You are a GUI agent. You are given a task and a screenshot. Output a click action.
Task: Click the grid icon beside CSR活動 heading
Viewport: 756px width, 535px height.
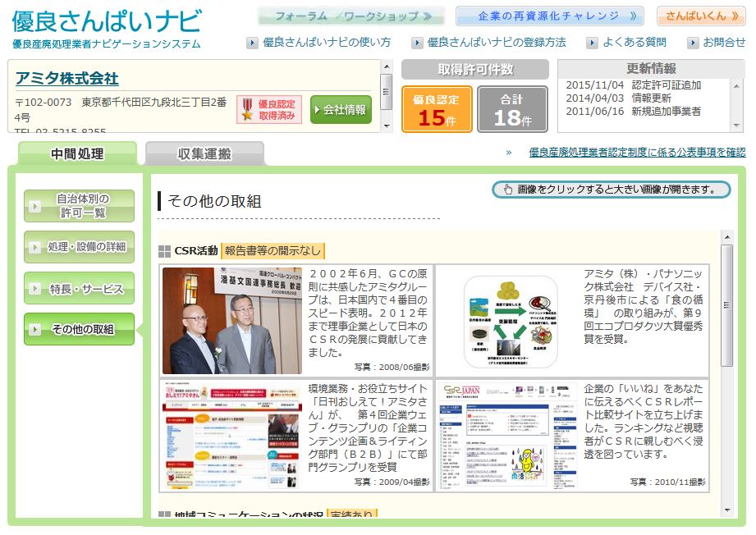(x=164, y=251)
